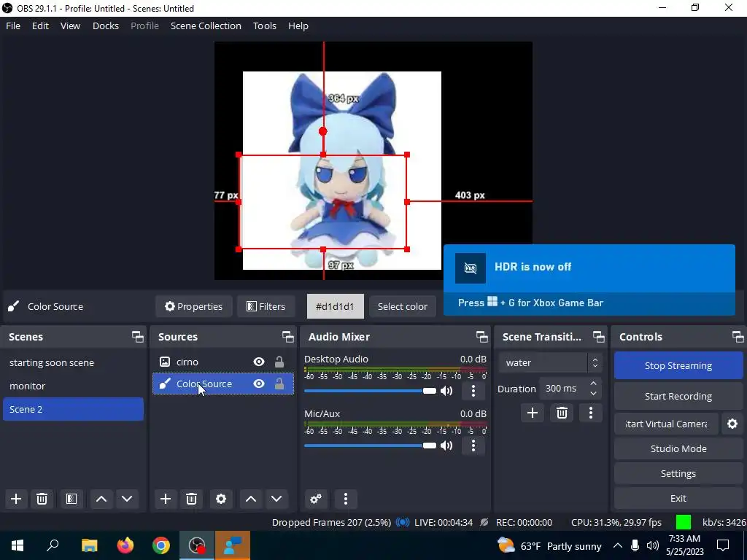
Task: Select the monitor scene
Action: [73, 386]
